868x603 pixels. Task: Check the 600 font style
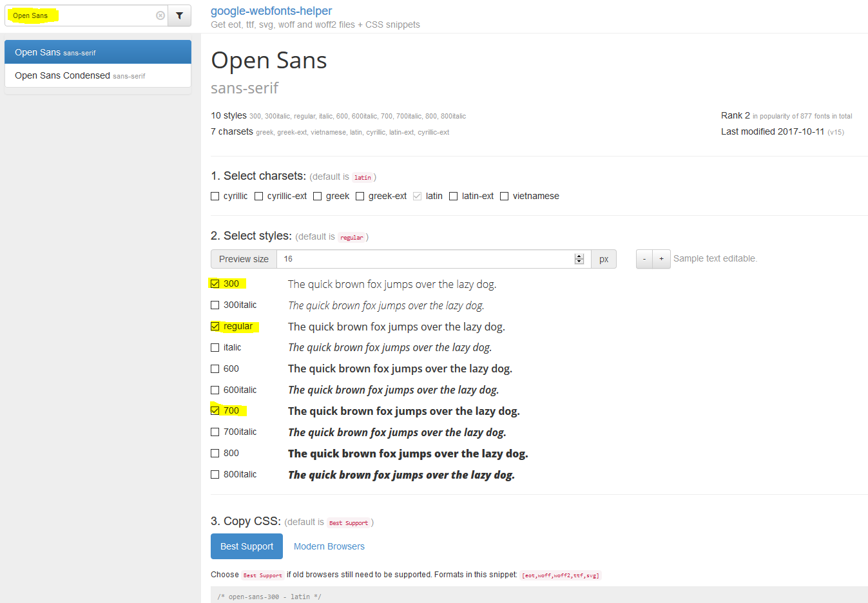pyautogui.click(x=215, y=368)
